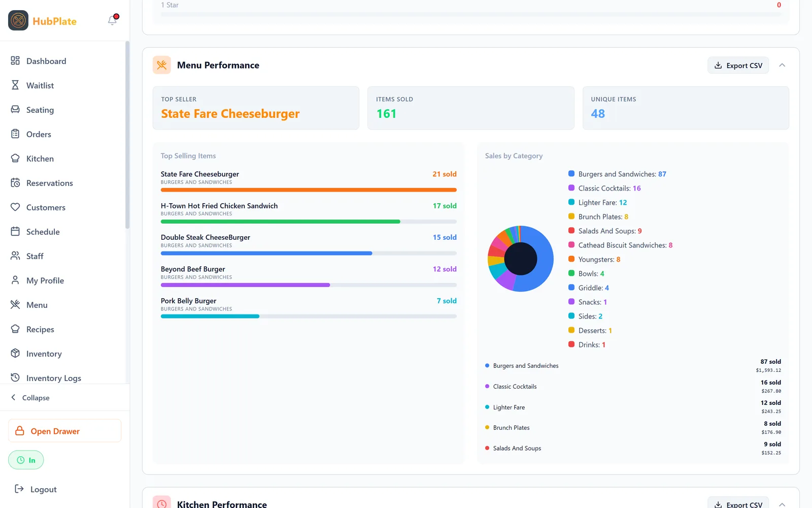Open Recipes chef hat icon

[x=15, y=329]
